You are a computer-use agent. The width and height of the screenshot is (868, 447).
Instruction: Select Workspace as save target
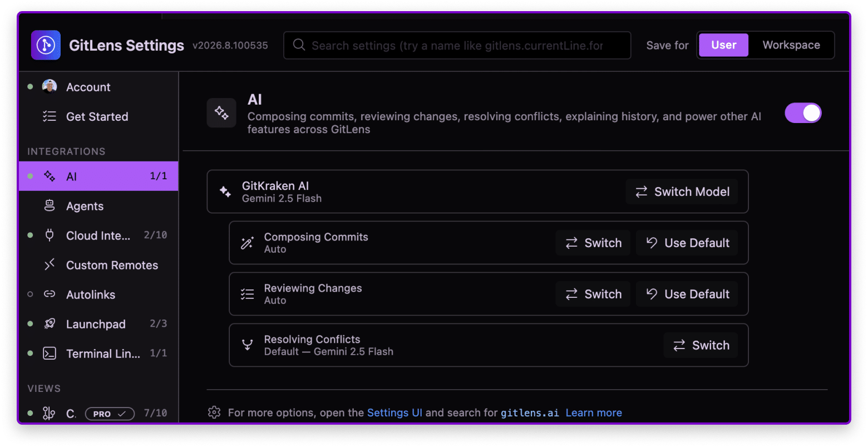tap(791, 45)
